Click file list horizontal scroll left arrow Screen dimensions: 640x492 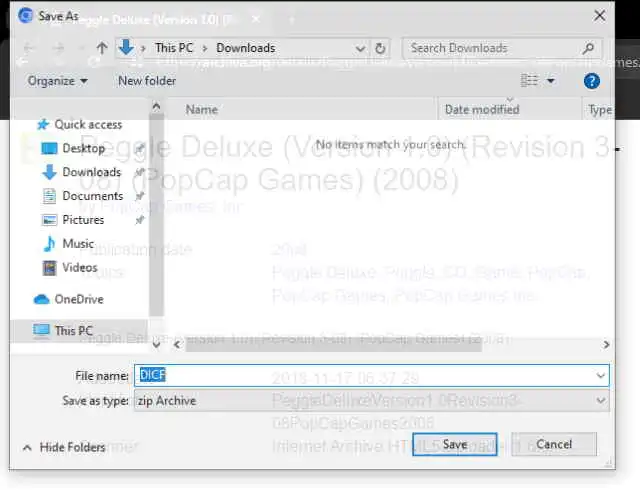[x=177, y=345]
